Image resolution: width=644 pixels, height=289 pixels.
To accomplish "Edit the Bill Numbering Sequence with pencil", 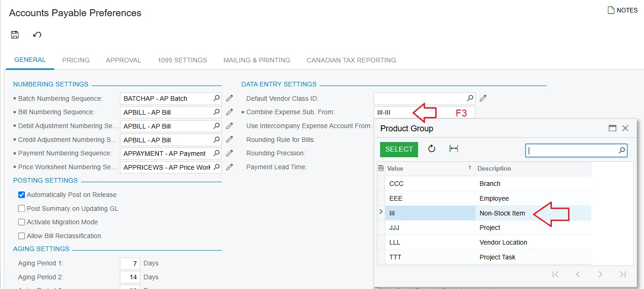I will (230, 112).
